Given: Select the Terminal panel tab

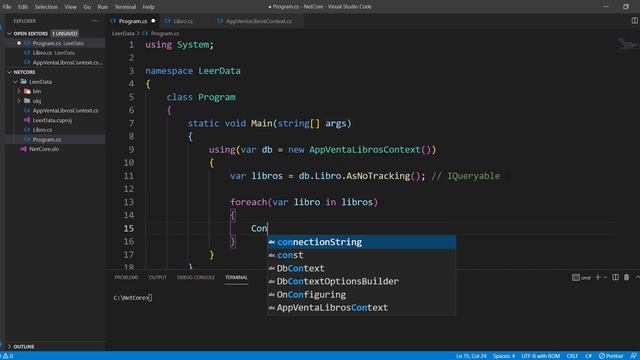Looking at the screenshot, I should (236, 278).
